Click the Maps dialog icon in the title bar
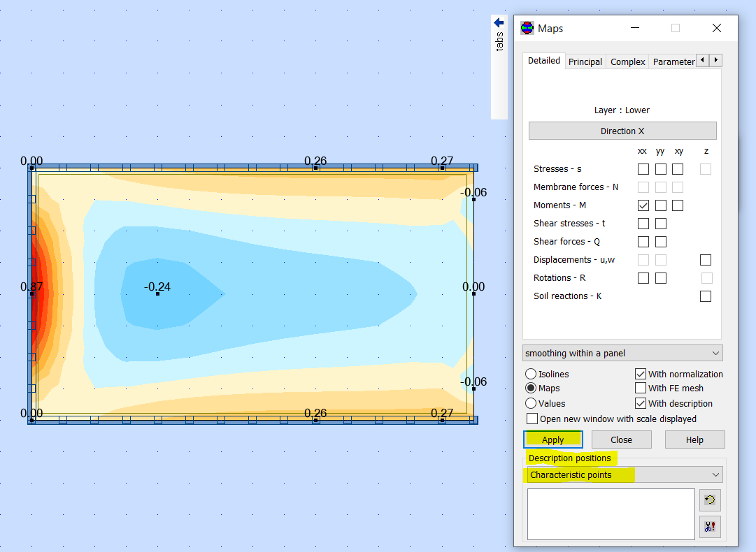This screenshot has width=756, height=552. click(526, 28)
